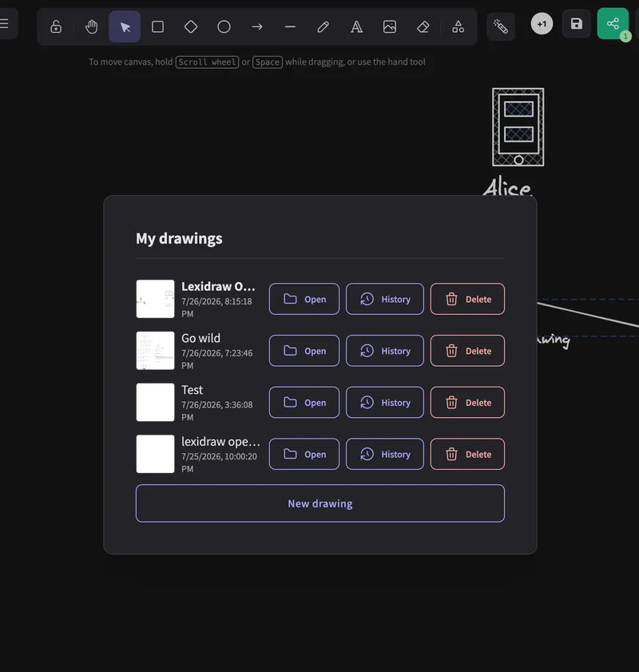Click the lexidraw ope… thumbnail
This screenshot has height=672, width=639.
[155, 454]
